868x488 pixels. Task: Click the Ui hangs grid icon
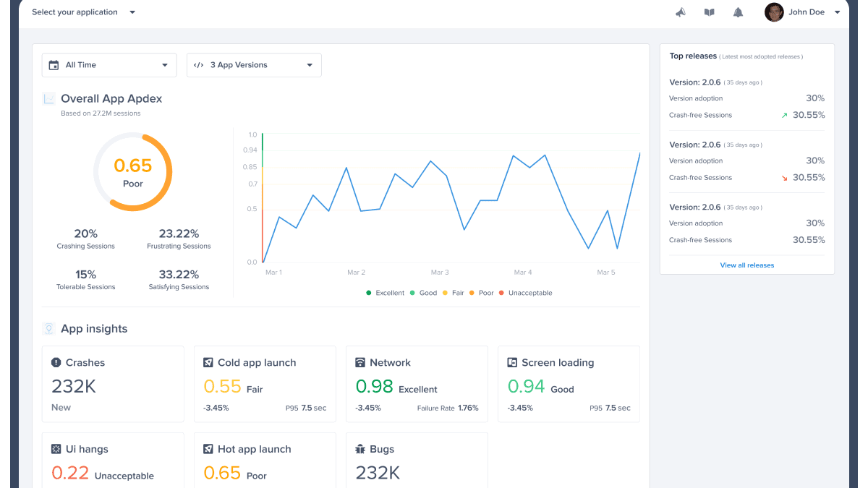point(56,449)
